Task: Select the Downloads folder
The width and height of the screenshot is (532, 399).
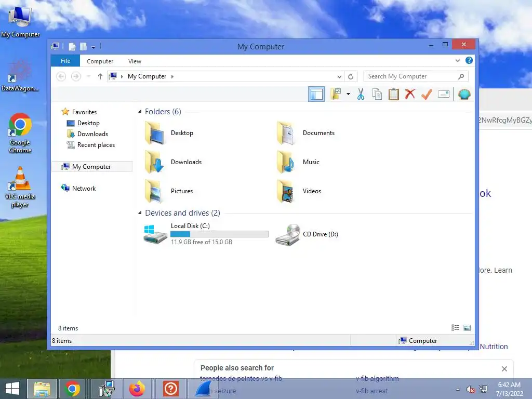Action: pos(174,162)
